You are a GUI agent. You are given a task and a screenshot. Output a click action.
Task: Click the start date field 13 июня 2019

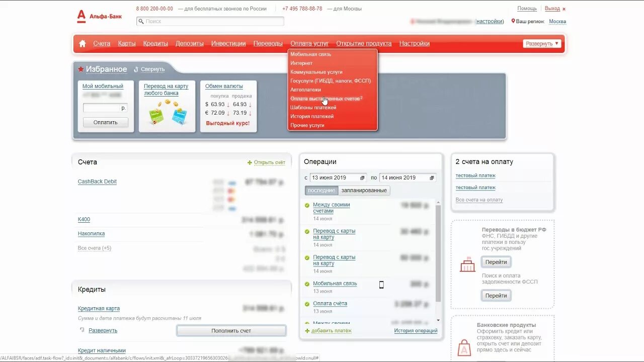click(x=338, y=177)
